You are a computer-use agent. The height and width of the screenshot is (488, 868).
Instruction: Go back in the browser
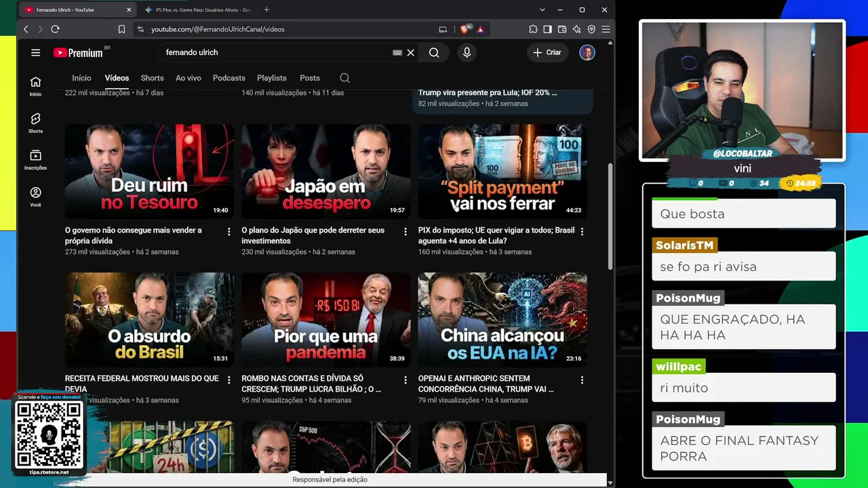point(26,29)
